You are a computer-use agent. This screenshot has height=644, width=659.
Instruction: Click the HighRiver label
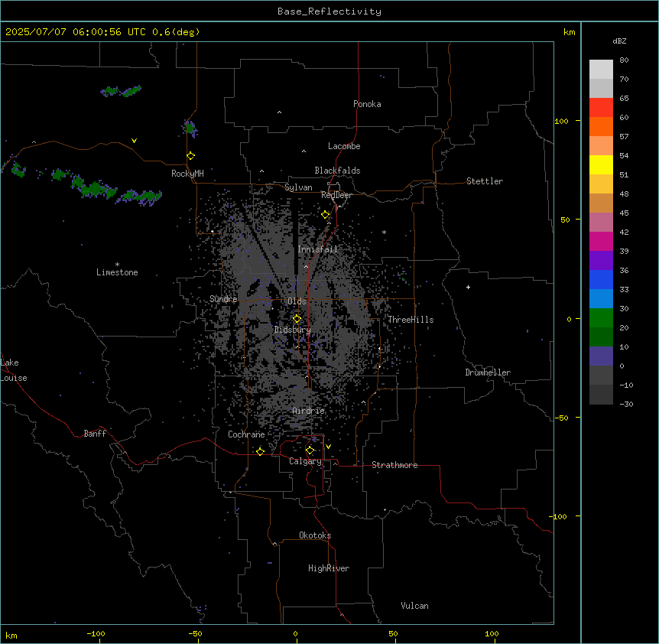point(329,568)
